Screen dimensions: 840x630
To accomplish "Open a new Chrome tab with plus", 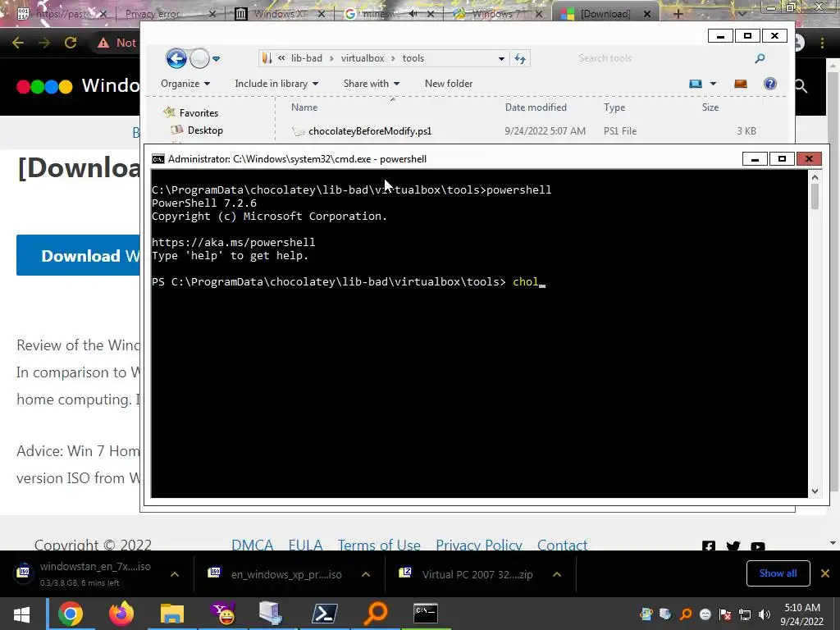I will click(678, 14).
